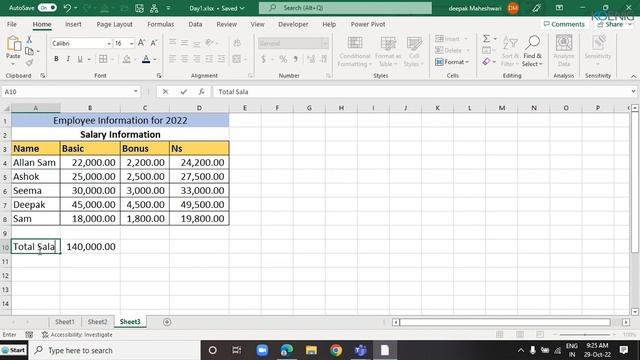Image resolution: width=640 pixels, height=360 pixels.
Task: Confirm the cell entry with the checkmark
Action: point(184,91)
